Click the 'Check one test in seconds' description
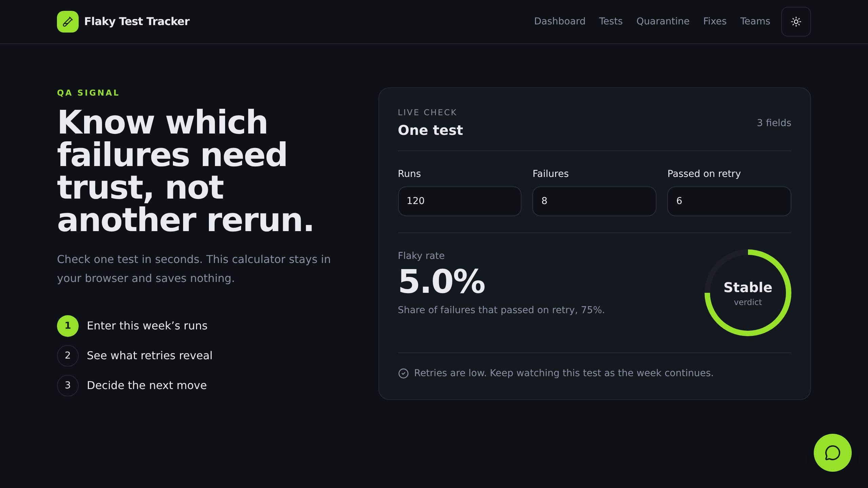Viewport: 868px width, 488px height. (x=194, y=268)
